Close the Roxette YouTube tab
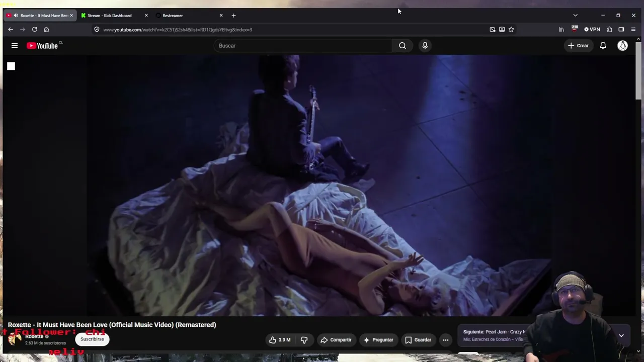The width and height of the screenshot is (644, 362). tap(71, 16)
